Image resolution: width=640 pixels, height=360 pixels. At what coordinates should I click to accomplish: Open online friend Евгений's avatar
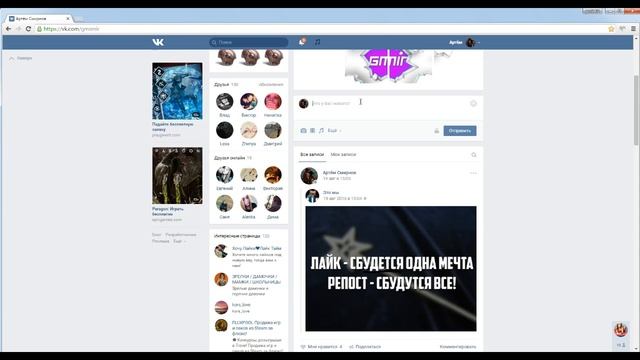click(224, 175)
